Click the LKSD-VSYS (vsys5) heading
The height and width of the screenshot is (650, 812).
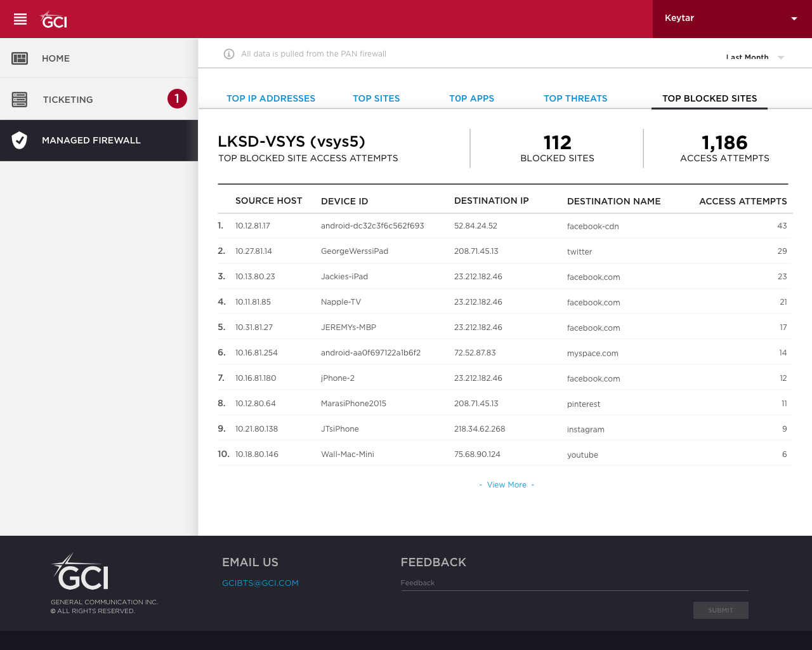click(x=291, y=142)
